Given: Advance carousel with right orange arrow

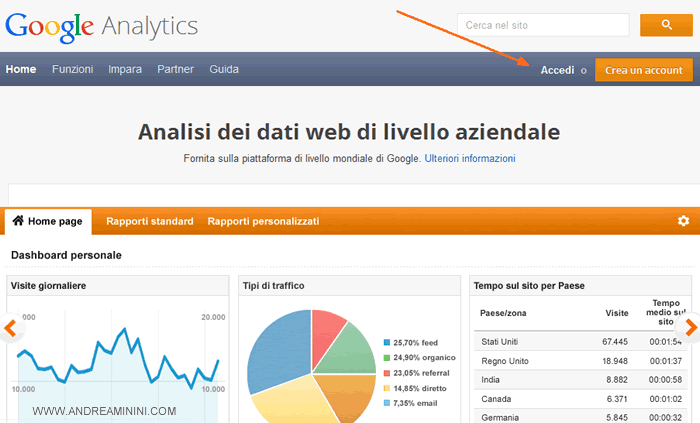Looking at the screenshot, I should point(689,328).
